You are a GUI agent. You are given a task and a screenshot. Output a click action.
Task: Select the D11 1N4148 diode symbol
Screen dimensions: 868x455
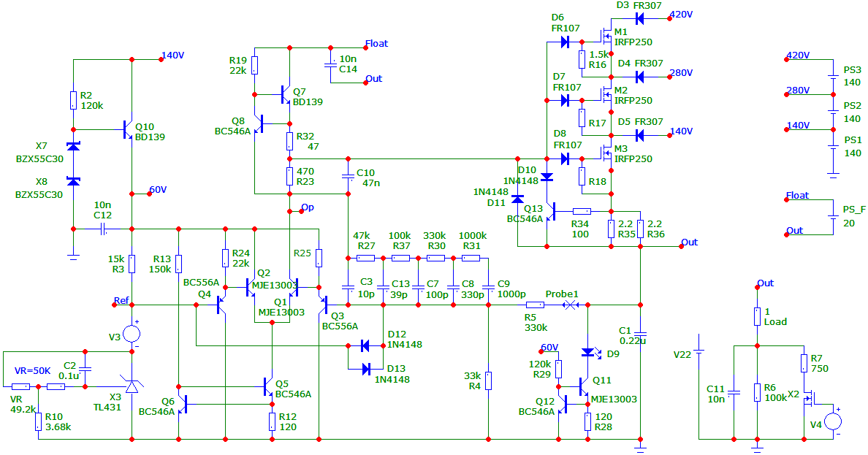click(x=517, y=198)
